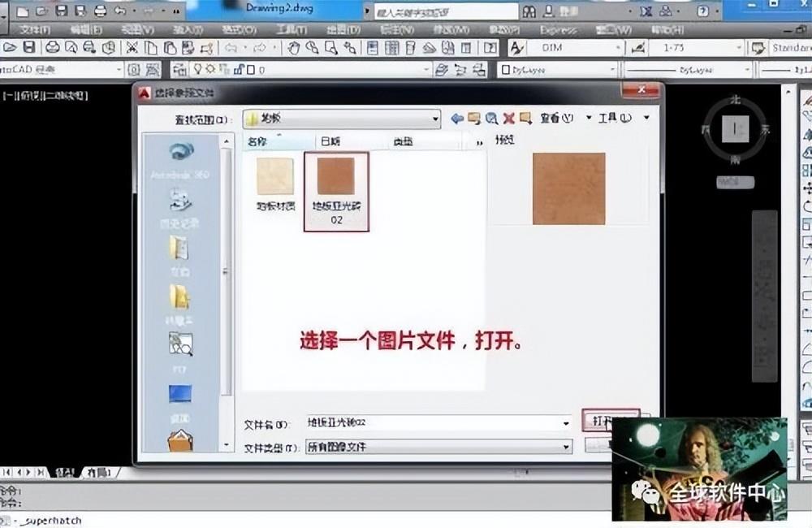The width and height of the screenshot is (812, 528).
Task: Click the Copy icon in standard toolbar
Action: pos(151,48)
